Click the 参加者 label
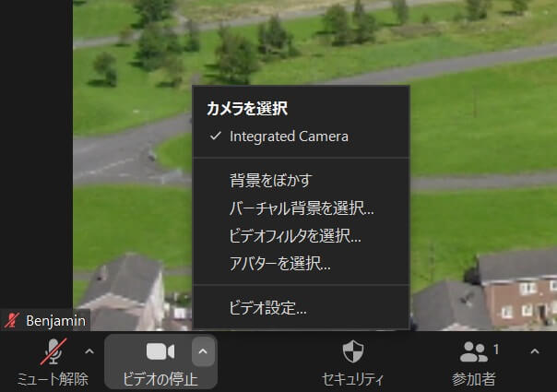The height and width of the screenshot is (392, 557). pos(473,379)
